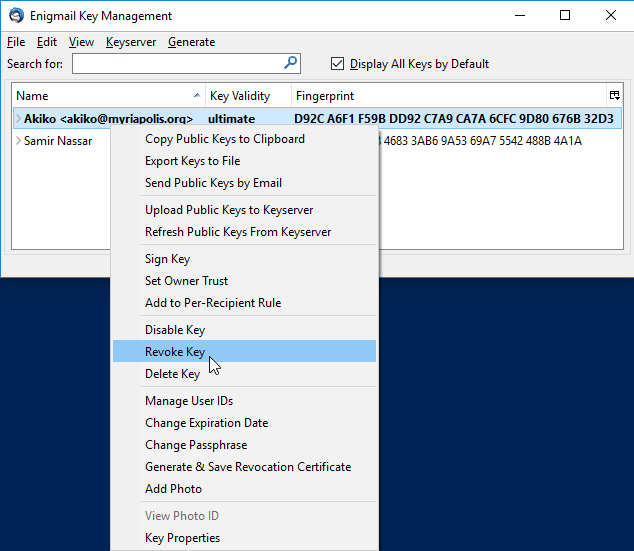Select Manage User IDs
634x551 pixels.
[x=244, y=401]
